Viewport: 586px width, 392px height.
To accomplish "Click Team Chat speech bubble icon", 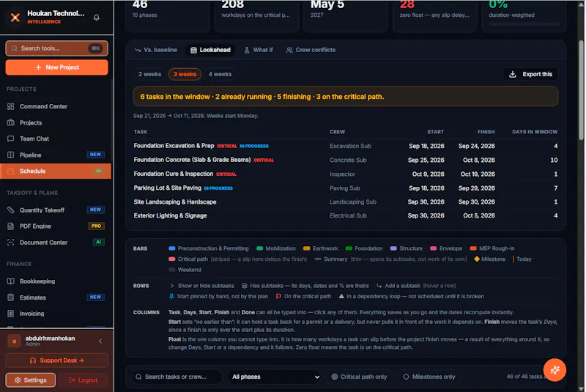I will tap(10, 138).
